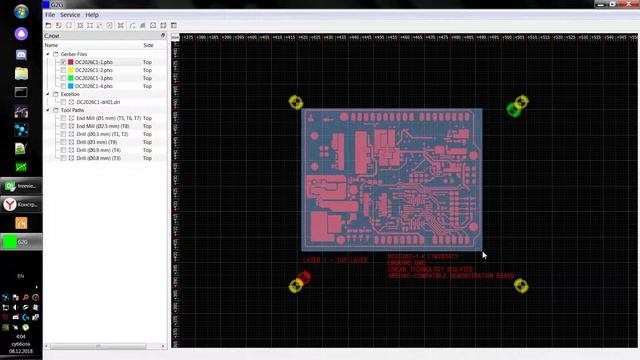Viewport: 640px width, 360px height.
Task: Click the yellow fiducial marker at bottom-right of board
Action: [521, 286]
